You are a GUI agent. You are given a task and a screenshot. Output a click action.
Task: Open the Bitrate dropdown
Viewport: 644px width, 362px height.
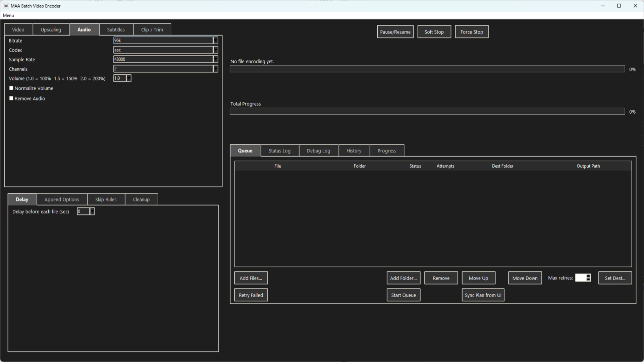point(215,40)
